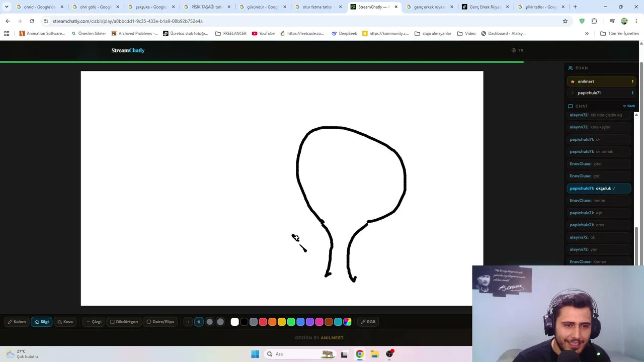The height and width of the screenshot is (362, 644).
Task: Select the blue color swatch
Action: pos(300,322)
